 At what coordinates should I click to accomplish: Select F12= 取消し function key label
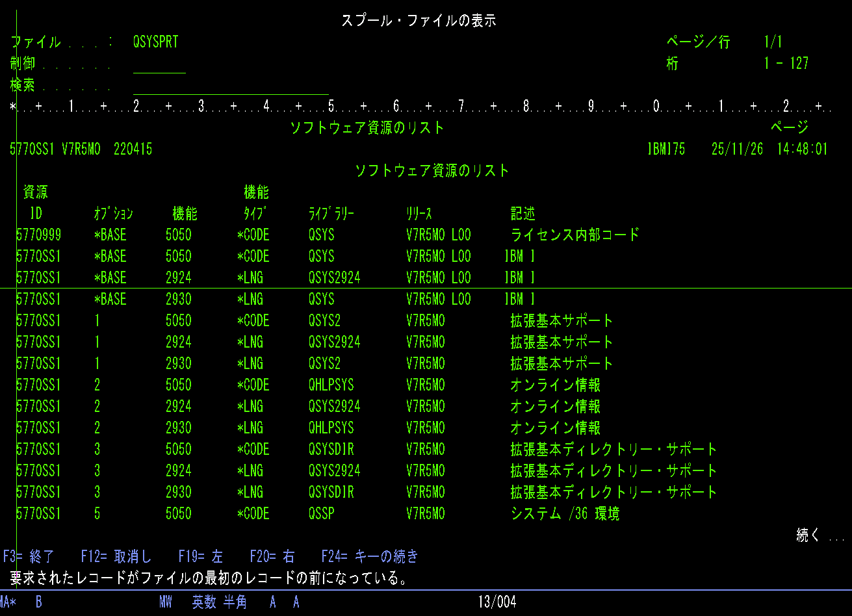(x=116, y=557)
